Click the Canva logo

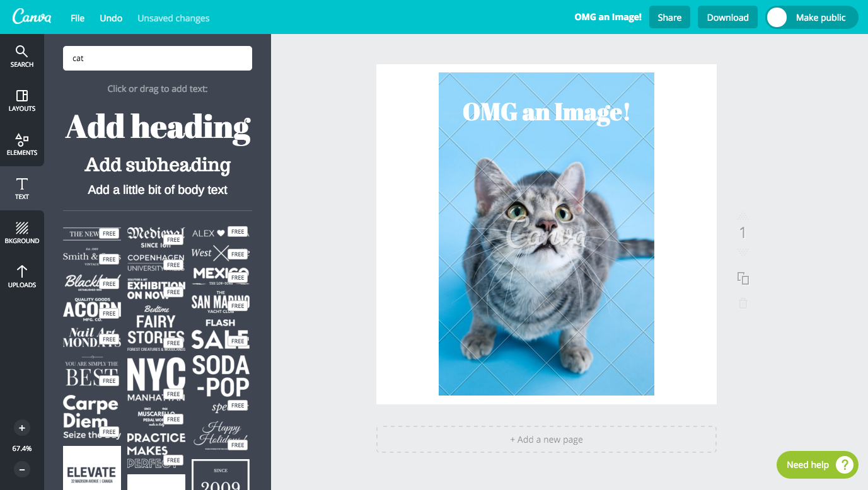click(32, 17)
